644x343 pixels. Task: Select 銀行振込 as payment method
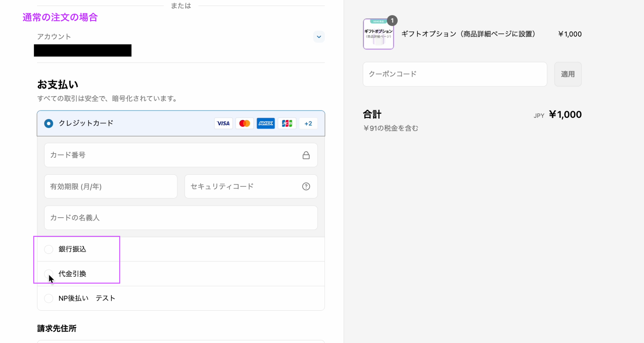coord(49,249)
